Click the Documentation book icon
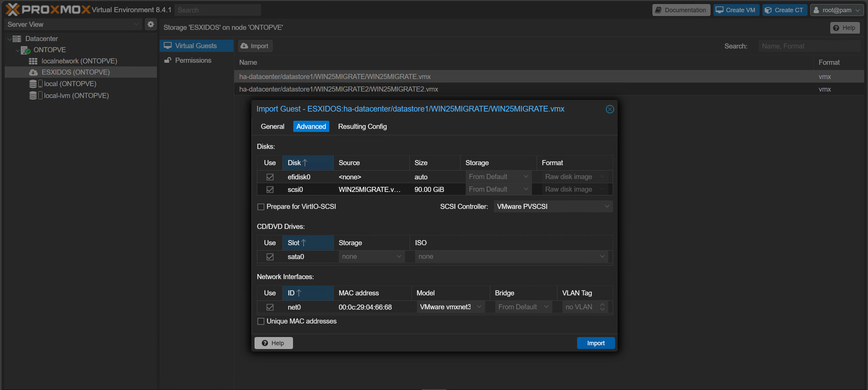 (658, 10)
